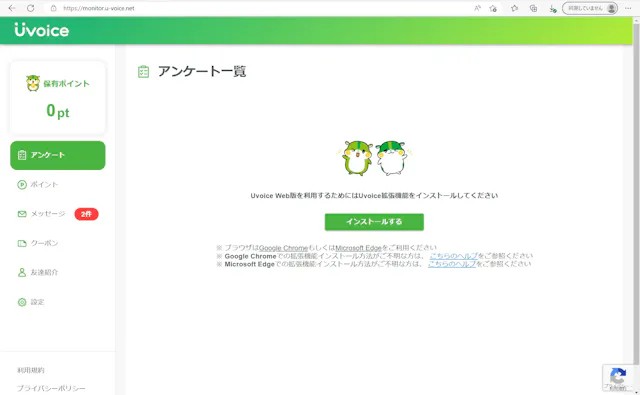Click the インストールする button
The width and height of the screenshot is (640, 395).
pyautogui.click(x=374, y=222)
